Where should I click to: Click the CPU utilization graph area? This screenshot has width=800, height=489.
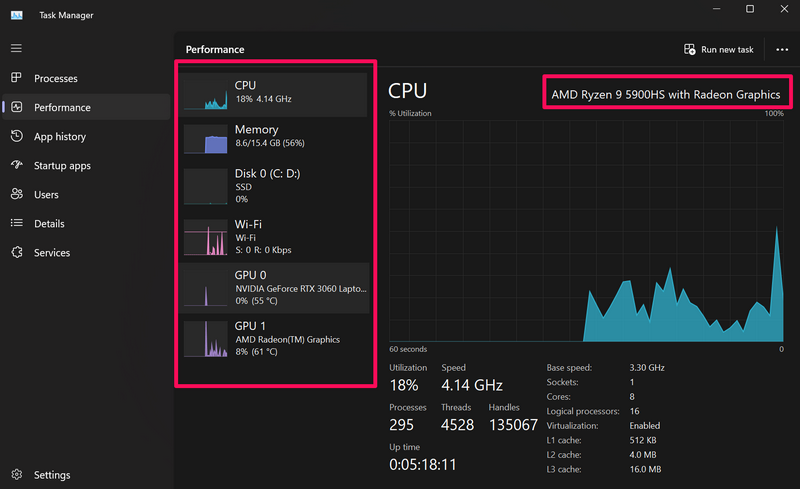point(586,230)
